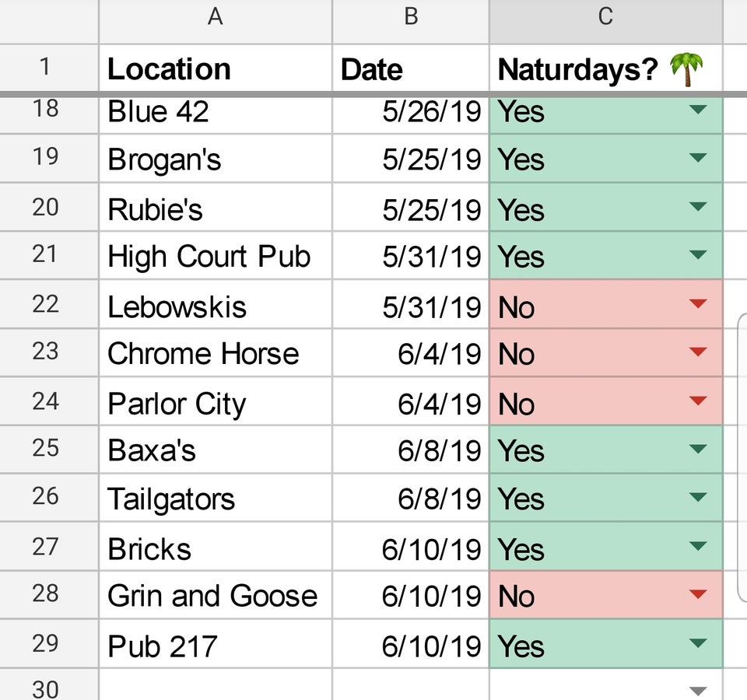Image resolution: width=747 pixels, height=700 pixels.
Task: Select the High Court Pub cell
Action: pos(216,256)
